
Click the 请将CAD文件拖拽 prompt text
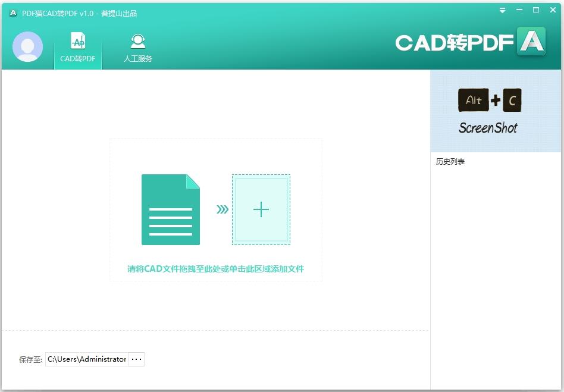tap(215, 269)
